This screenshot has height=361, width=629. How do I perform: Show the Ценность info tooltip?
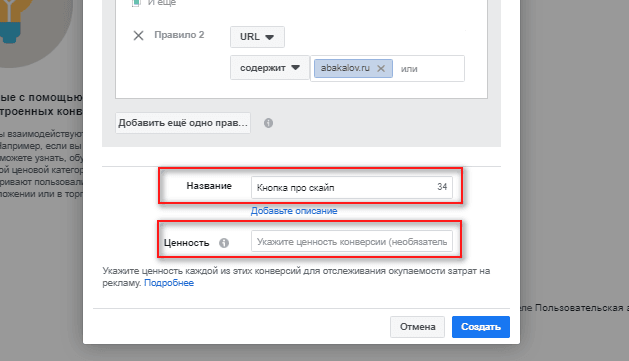[x=224, y=243]
